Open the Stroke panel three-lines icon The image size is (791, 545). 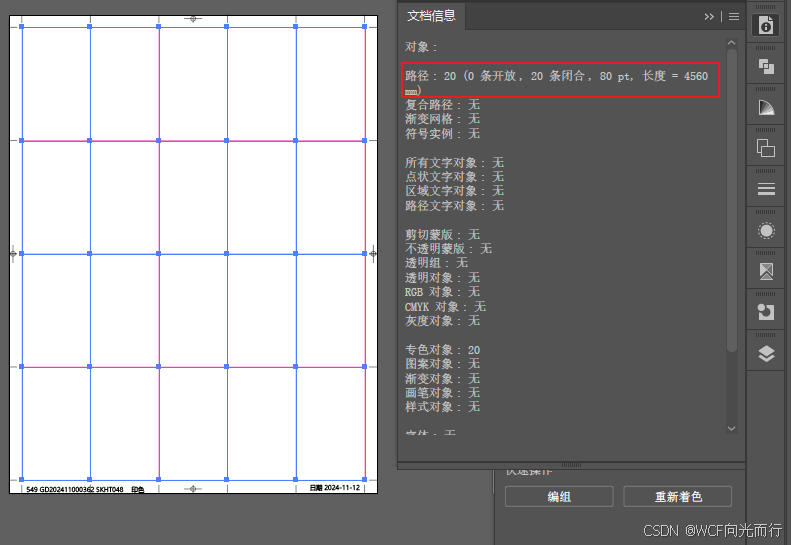(x=766, y=189)
